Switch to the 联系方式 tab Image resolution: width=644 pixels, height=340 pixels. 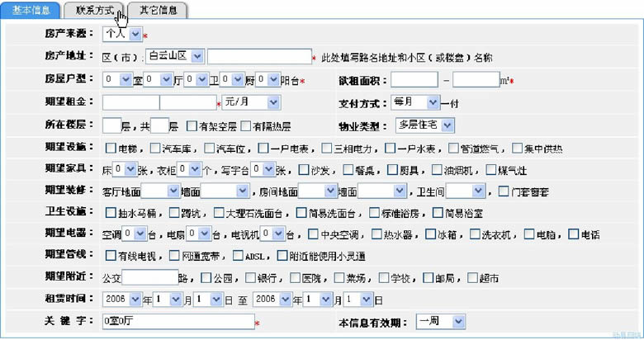[94, 11]
